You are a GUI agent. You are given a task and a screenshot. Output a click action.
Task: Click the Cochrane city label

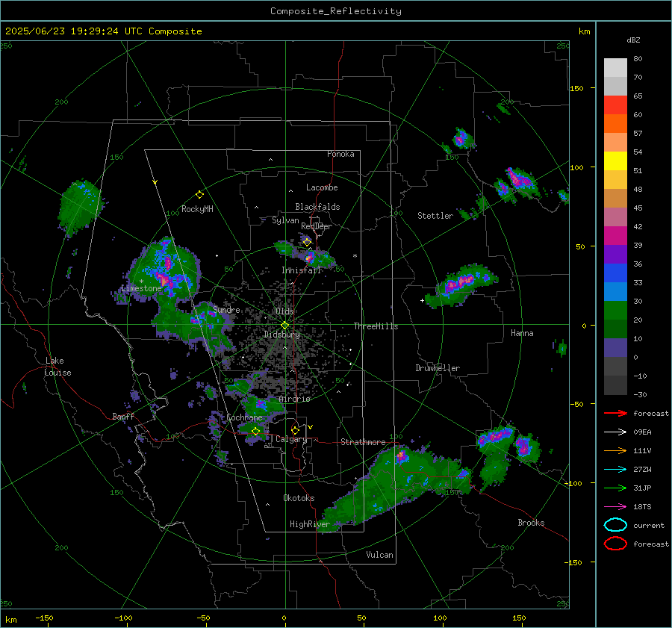tap(244, 417)
